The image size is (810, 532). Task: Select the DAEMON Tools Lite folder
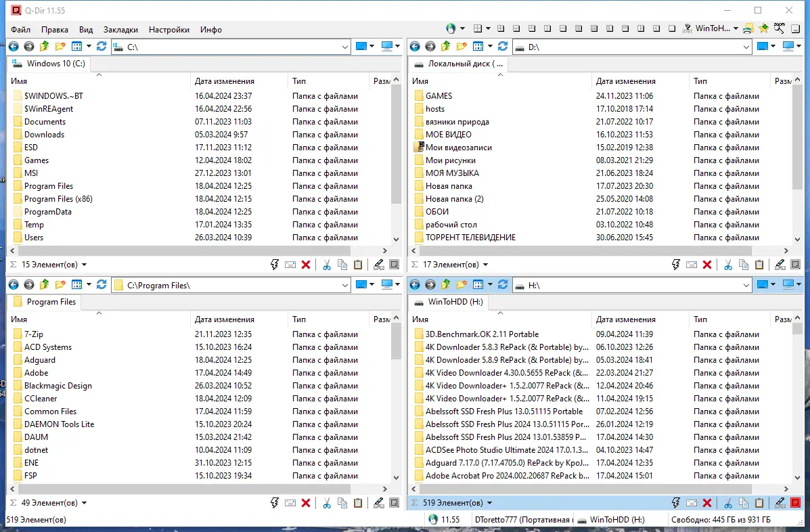(59, 424)
